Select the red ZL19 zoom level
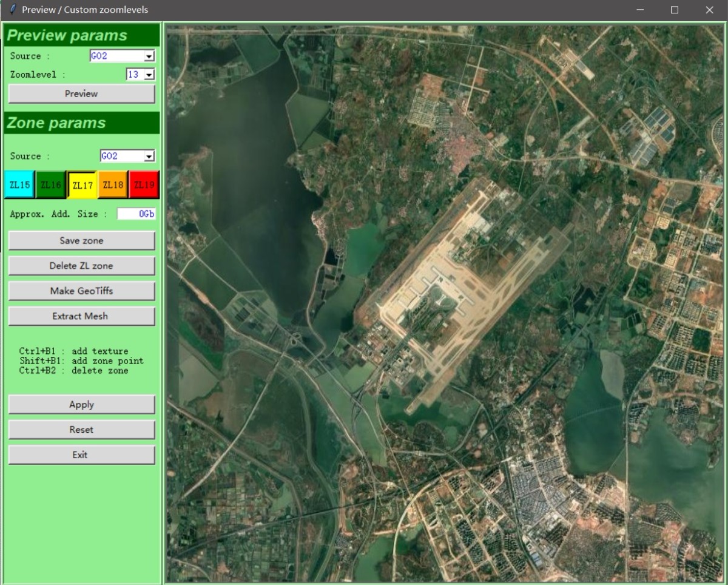 click(x=144, y=185)
